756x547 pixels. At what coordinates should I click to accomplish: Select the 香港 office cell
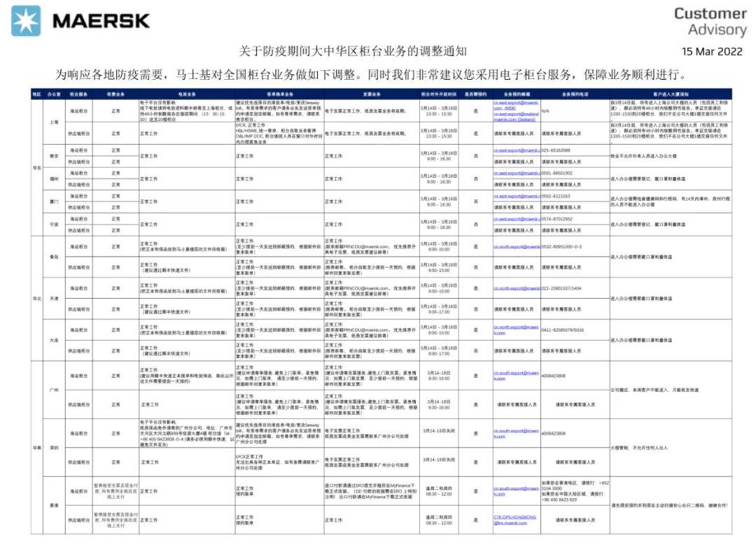click(x=54, y=505)
